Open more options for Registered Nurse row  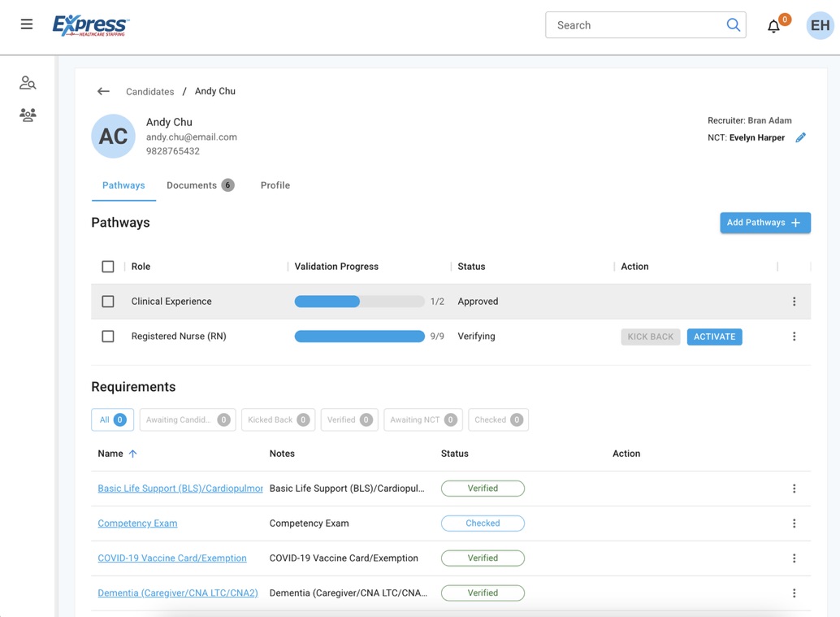click(794, 337)
